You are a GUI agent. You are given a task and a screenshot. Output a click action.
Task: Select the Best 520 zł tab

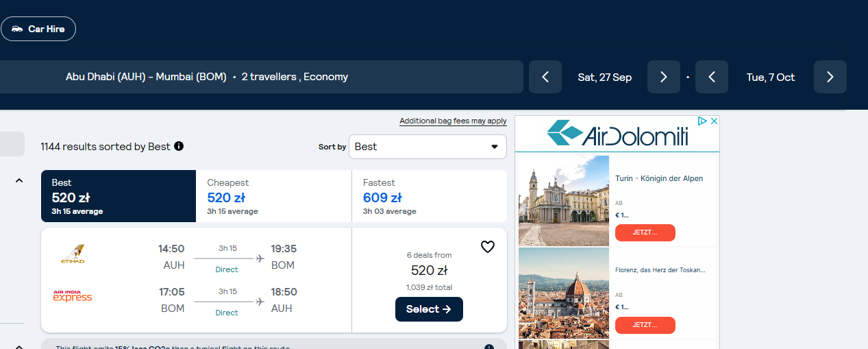tap(119, 196)
